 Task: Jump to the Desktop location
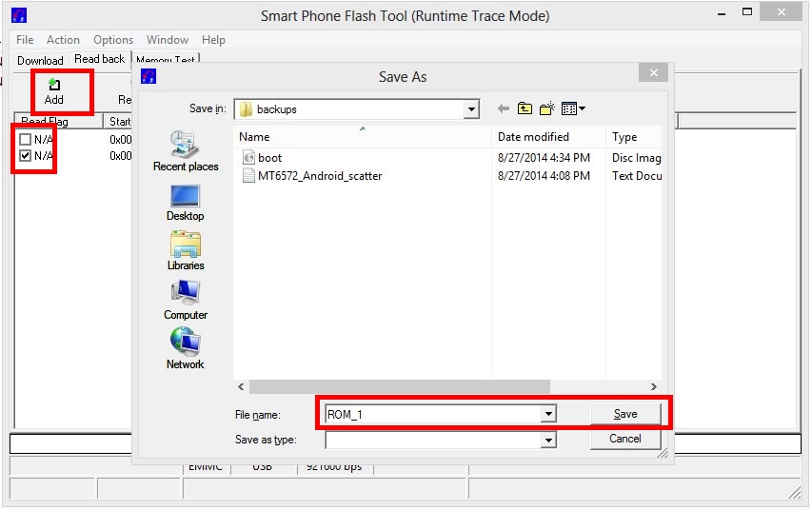coord(186,204)
